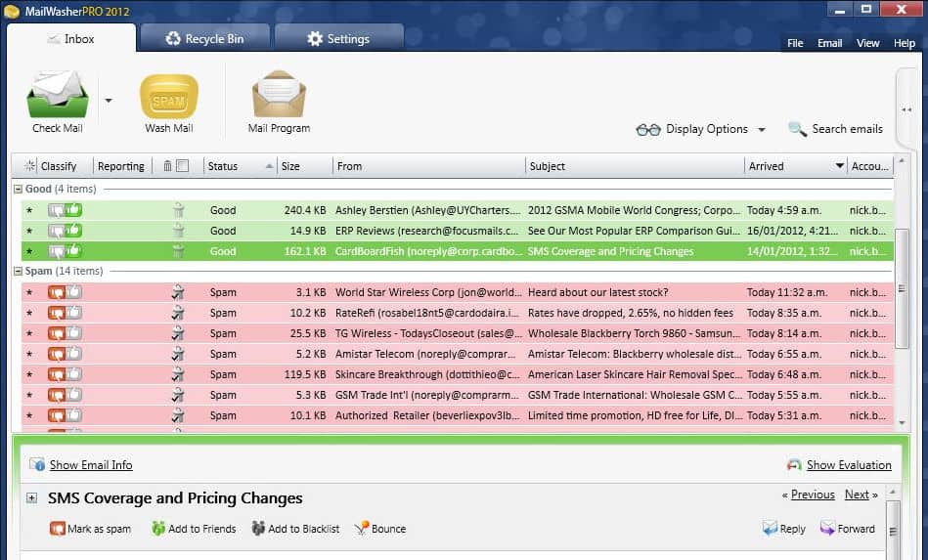Toggle delete bin for ERP Reviews email

point(178,231)
